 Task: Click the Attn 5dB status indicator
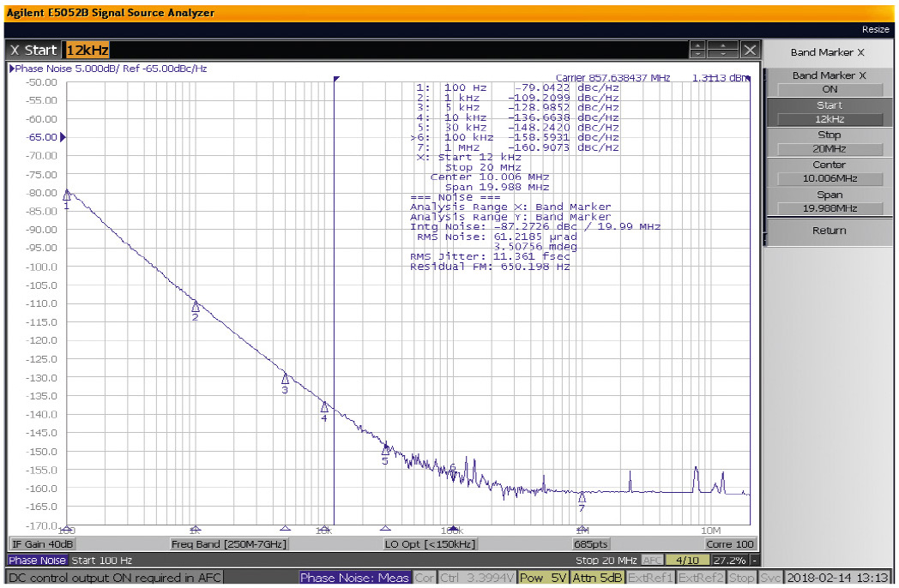tap(597, 578)
